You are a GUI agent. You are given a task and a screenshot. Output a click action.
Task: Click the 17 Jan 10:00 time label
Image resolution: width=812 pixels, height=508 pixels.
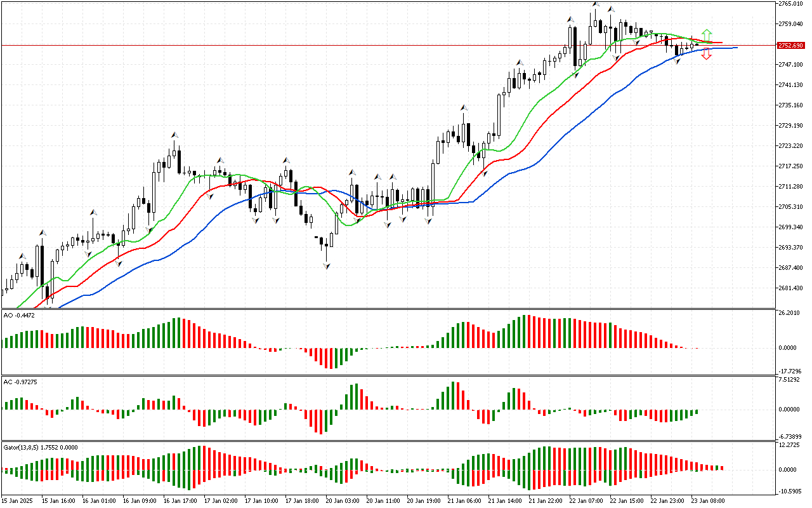pyautogui.click(x=261, y=501)
